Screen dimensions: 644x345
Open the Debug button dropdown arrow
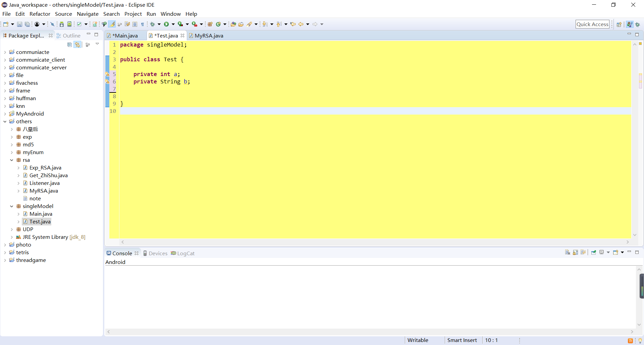coord(159,24)
